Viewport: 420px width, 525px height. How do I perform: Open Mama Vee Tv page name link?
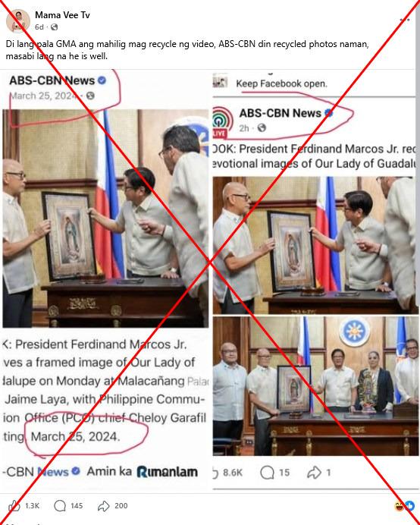pyautogui.click(x=62, y=15)
